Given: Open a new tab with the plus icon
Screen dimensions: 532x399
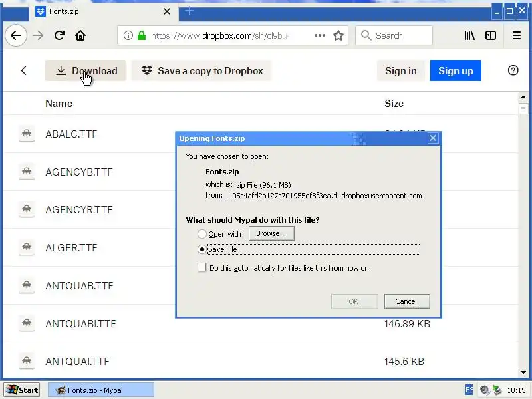Looking at the screenshot, I should (x=190, y=11).
